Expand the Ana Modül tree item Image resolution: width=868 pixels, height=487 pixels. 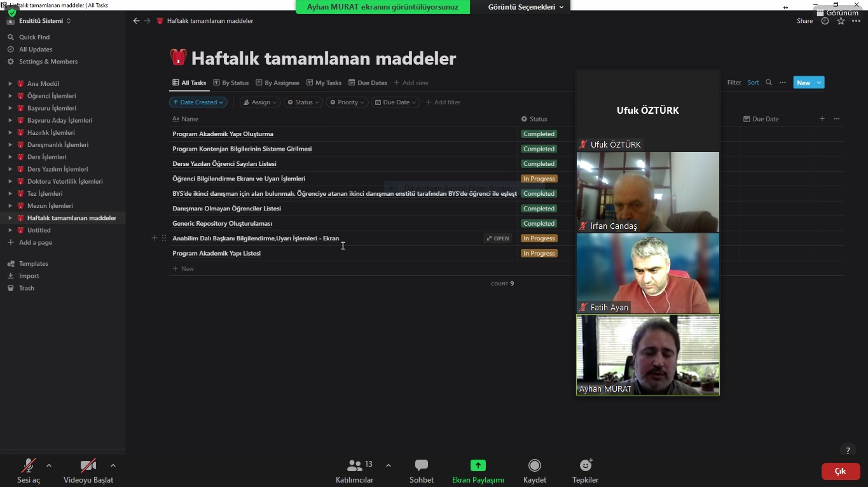10,84
